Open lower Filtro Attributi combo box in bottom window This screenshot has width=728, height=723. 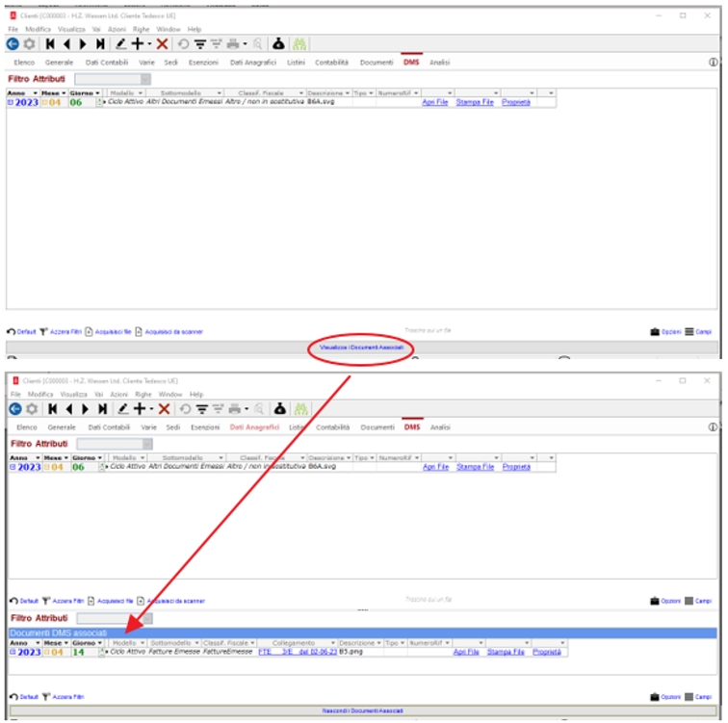(115, 619)
